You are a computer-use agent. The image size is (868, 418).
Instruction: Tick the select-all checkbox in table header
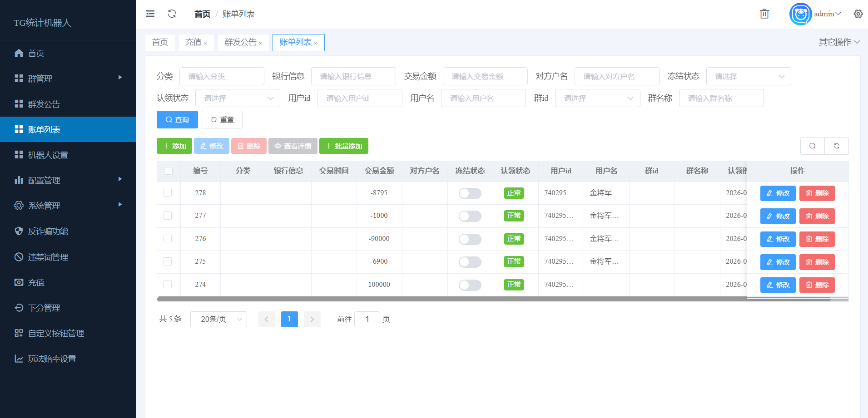[169, 171]
